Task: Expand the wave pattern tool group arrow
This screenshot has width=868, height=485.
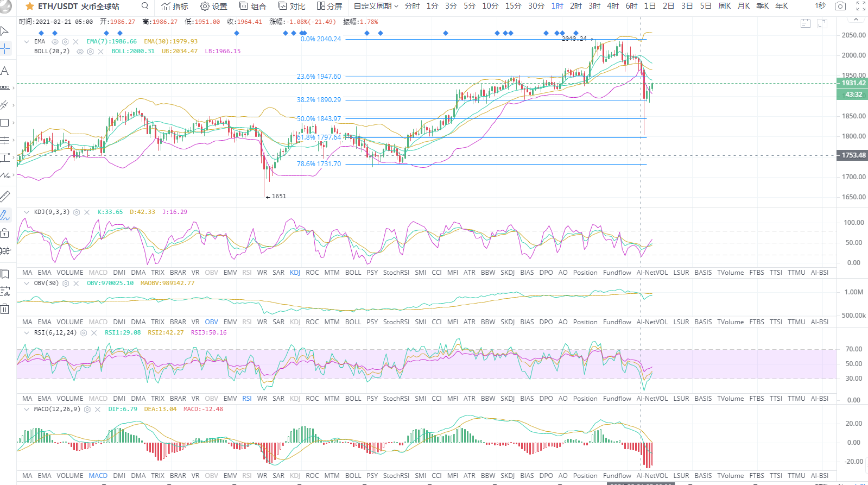Action: tap(13, 176)
